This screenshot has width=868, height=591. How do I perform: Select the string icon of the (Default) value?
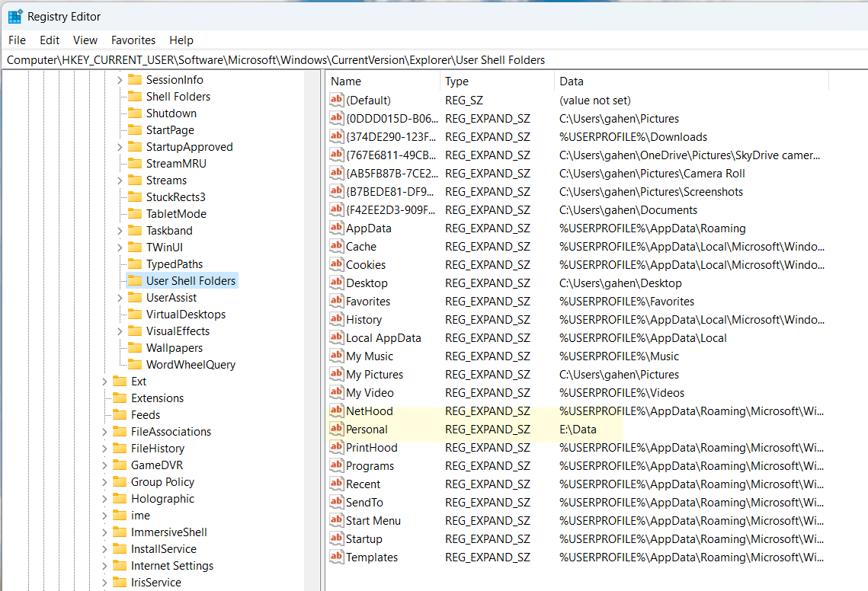pos(336,100)
